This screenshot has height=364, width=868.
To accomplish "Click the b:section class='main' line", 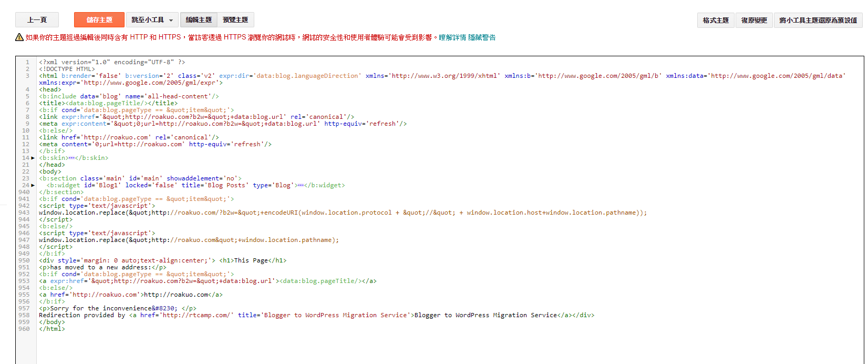I will [x=140, y=178].
